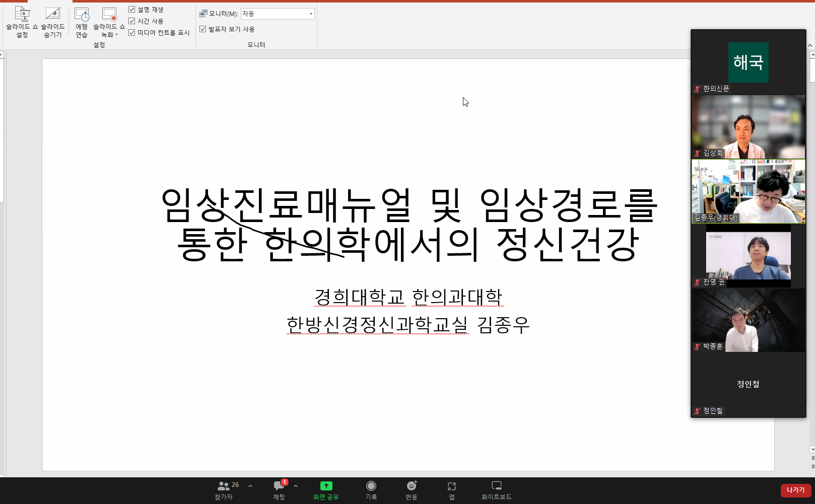Screen dimensions: 815x504
Task: Launch the 화이트보드 whiteboard
Action: pos(496,485)
